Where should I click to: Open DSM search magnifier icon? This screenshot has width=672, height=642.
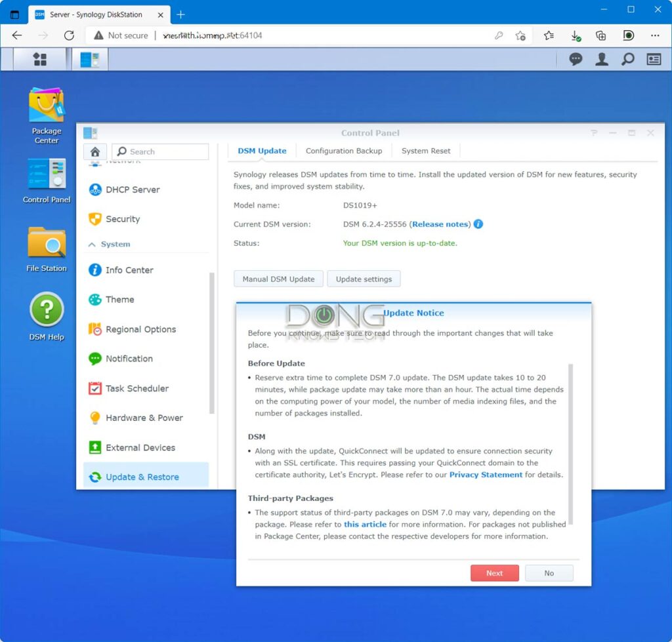627,59
